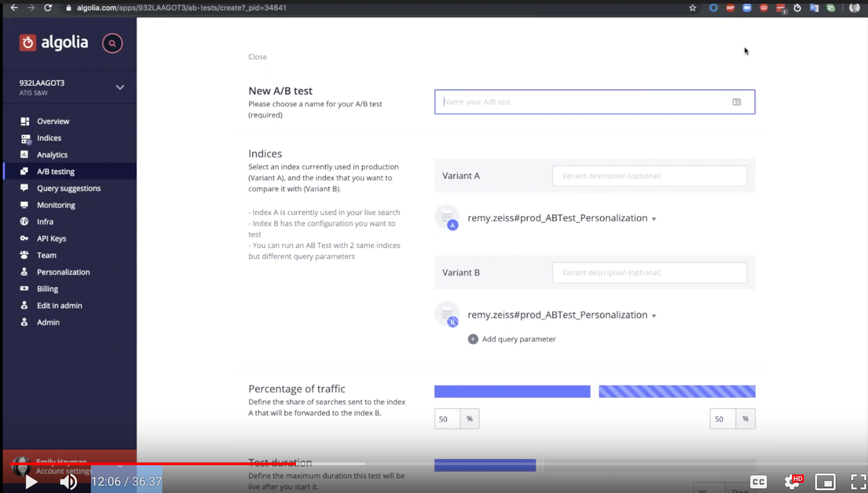
Task: Open Team section
Action: [x=46, y=255]
